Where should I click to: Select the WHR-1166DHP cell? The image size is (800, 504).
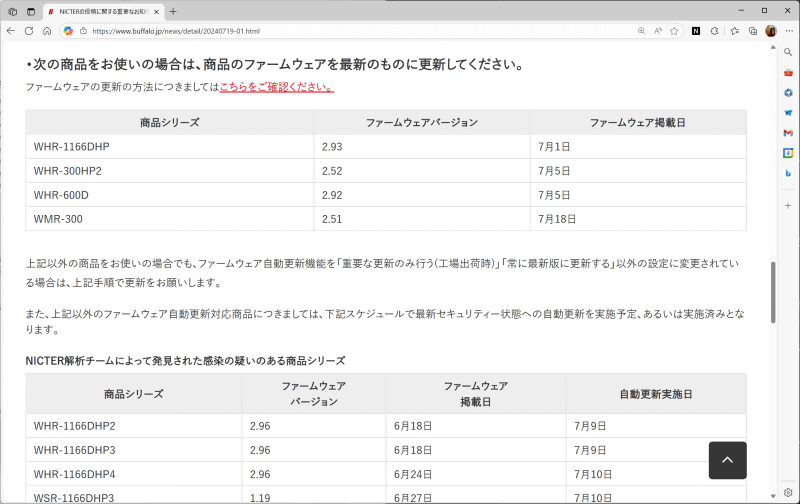pyautogui.click(x=169, y=147)
